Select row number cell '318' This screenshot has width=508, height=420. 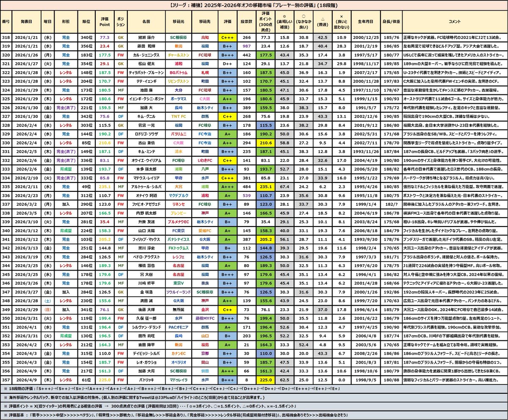click(6, 37)
